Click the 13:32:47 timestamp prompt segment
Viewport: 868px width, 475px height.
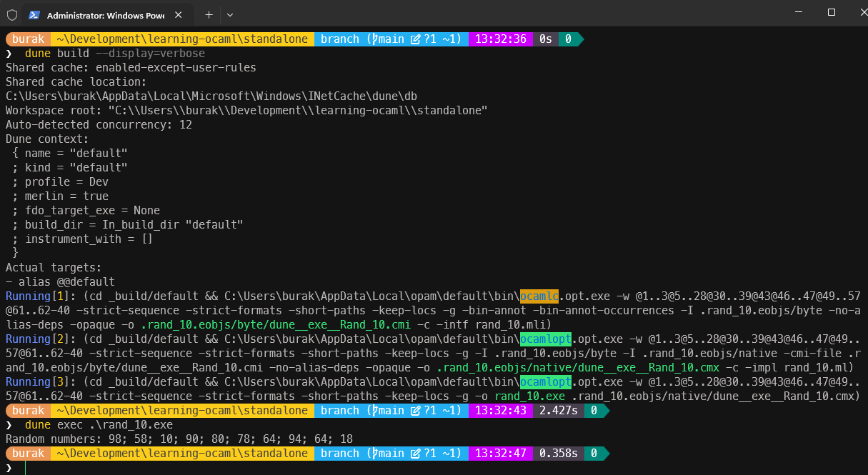[501, 454]
